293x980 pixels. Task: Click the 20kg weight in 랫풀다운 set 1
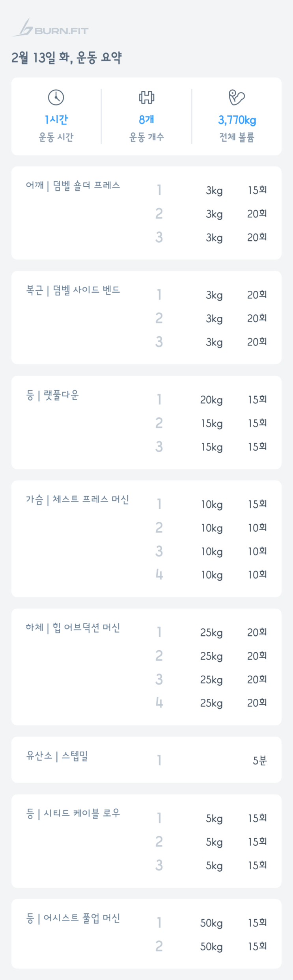click(x=211, y=400)
